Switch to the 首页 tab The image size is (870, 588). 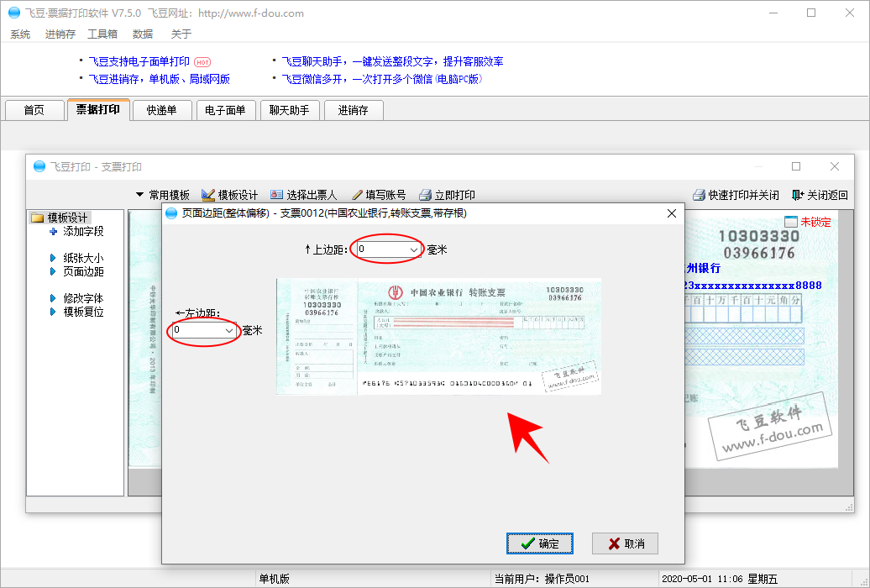click(34, 110)
